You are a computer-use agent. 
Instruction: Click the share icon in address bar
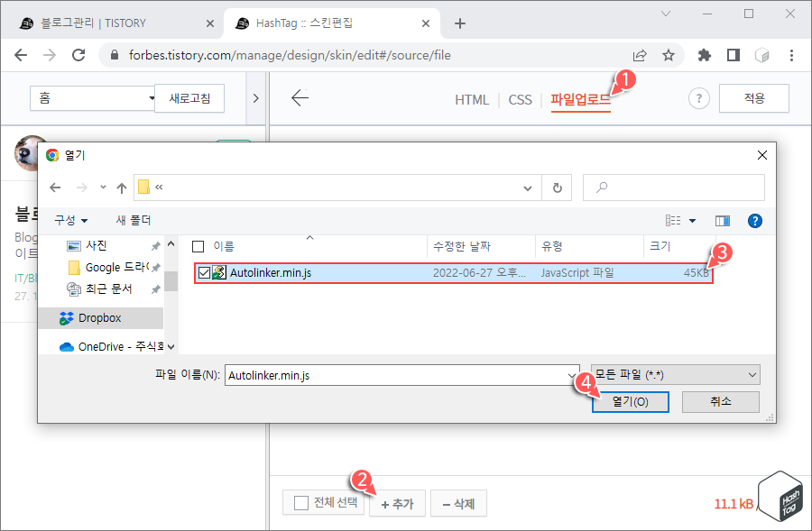pos(640,55)
